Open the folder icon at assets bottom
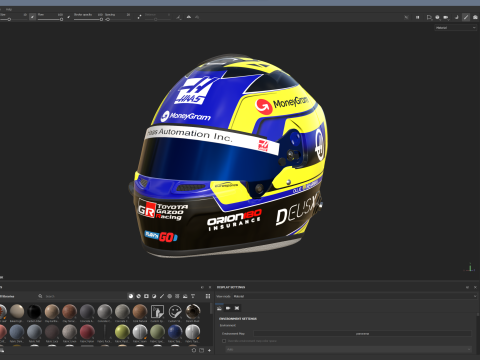 (201, 350)
